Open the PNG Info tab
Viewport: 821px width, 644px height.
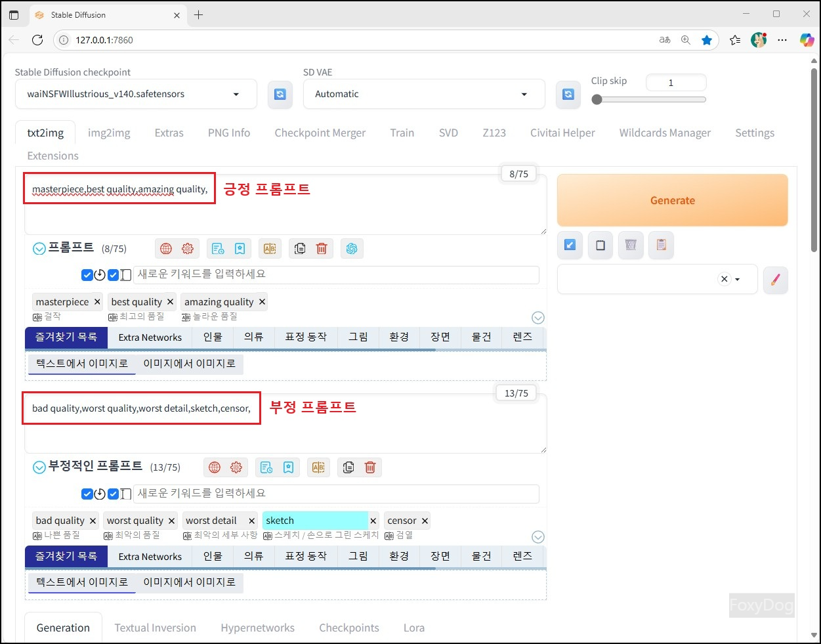pos(229,133)
